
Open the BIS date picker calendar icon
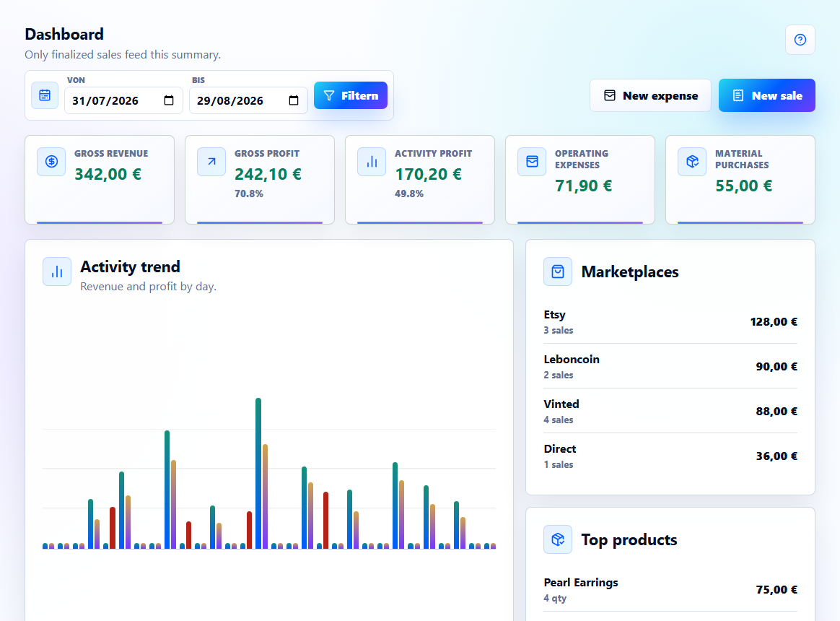pyautogui.click(x=294, y=100)
